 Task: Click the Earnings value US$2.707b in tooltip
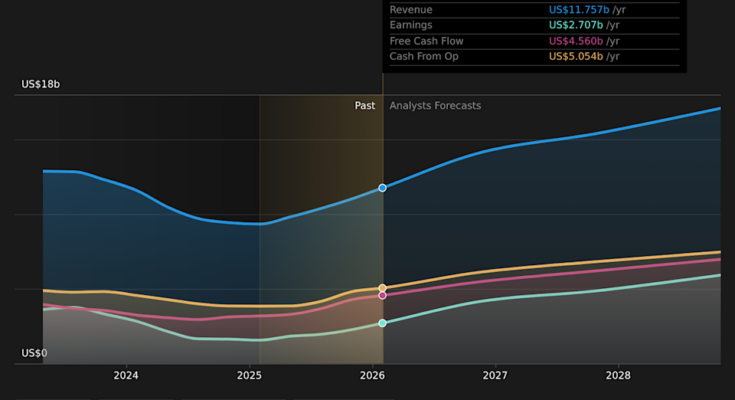pyautogui.click(x=576, y=25)
